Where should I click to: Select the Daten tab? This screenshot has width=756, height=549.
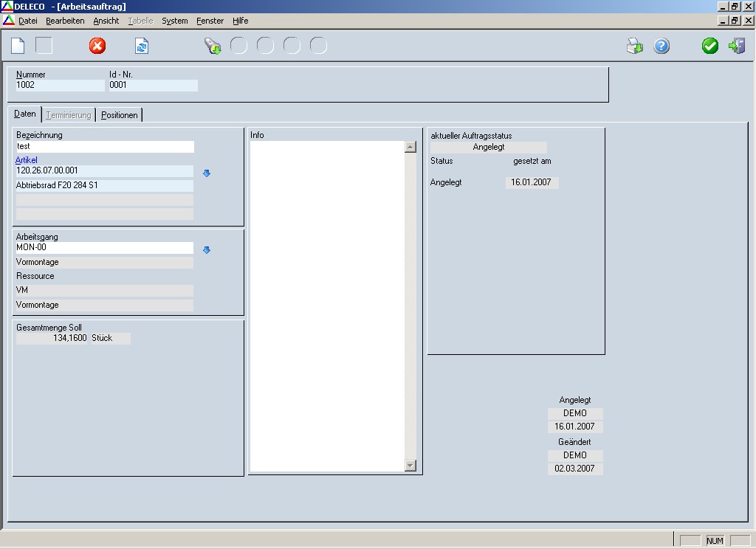pyautogui.click(x=25, y=114)
